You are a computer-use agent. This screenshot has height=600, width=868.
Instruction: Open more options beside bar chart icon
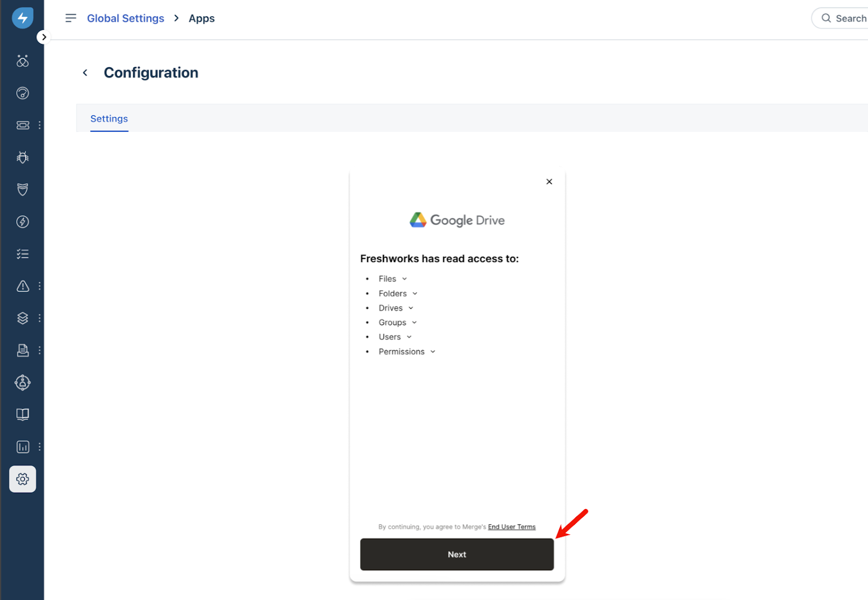click(40, 447)
